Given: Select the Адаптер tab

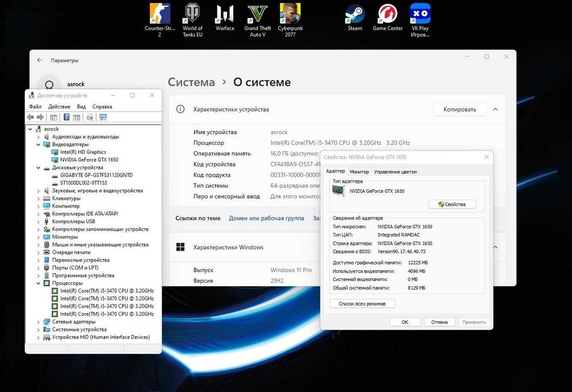Looking at the screenshot, I should click(335, 171).
